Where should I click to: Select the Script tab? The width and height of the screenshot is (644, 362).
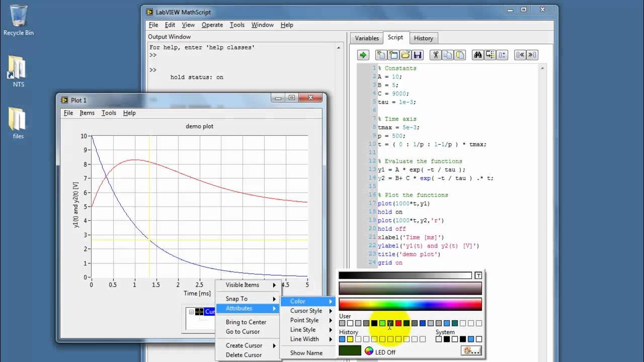(x=395, y=38)
